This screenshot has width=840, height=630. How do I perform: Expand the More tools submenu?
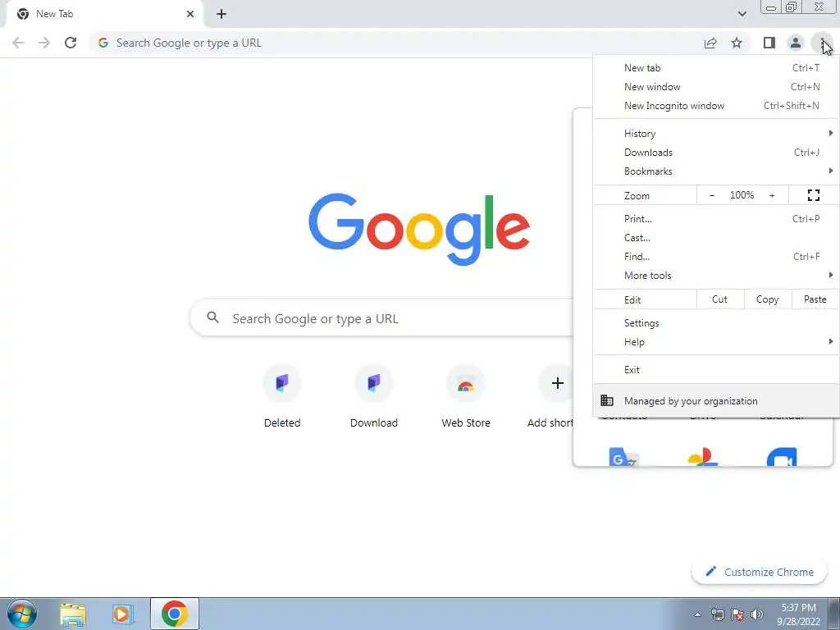pyautogui.click(x=716, y=276)
